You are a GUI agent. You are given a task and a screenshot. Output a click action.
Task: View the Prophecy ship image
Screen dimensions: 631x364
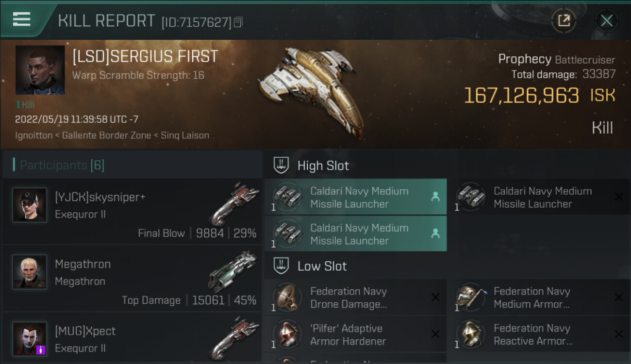(x=311, y=90)
